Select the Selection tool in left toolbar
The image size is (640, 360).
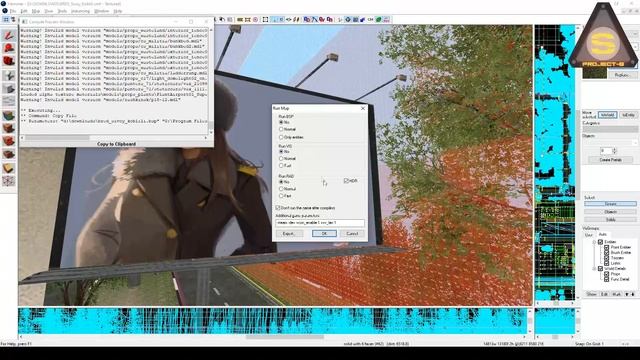point(9,36)
